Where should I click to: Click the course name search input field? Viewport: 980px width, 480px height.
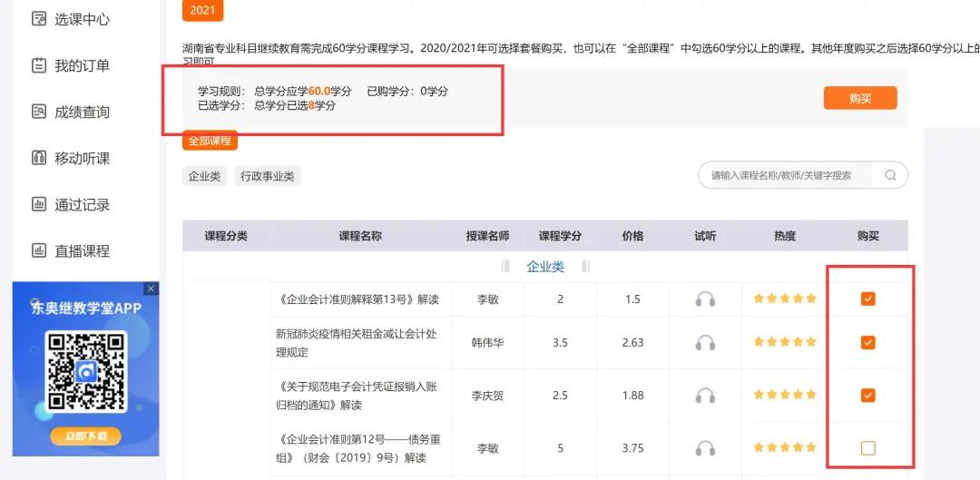click(x=785, y=176)
